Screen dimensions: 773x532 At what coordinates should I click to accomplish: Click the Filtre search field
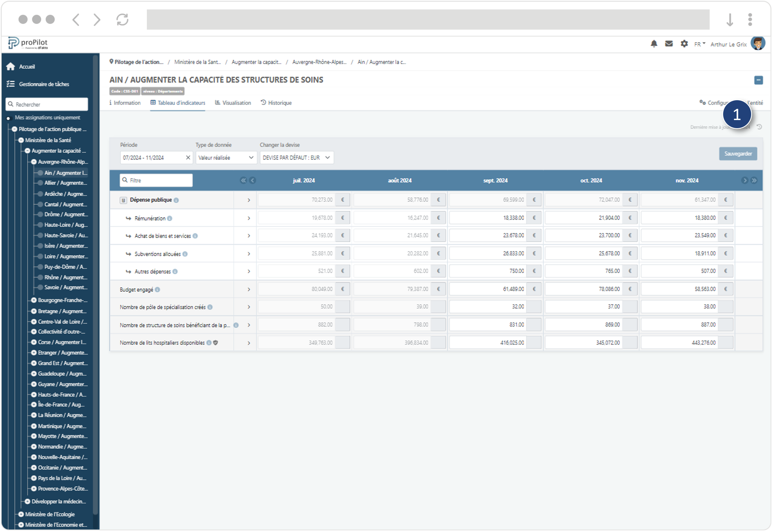(x=156, y=180)
